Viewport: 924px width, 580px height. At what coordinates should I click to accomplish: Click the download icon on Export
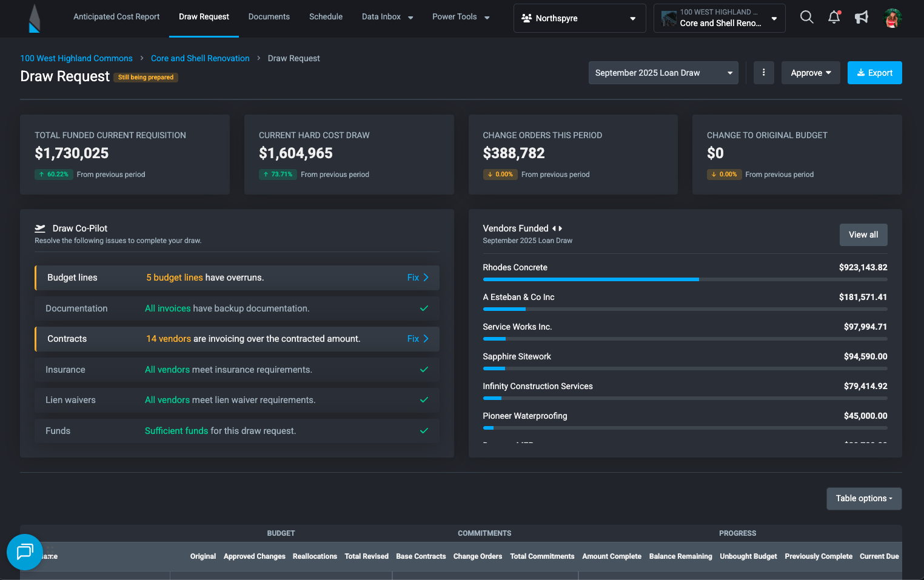860,73
